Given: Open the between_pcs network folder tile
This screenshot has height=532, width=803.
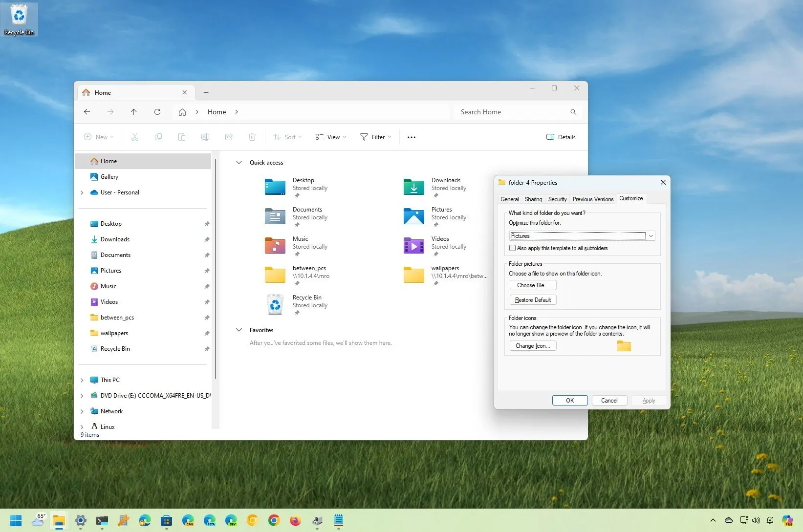Looking at the screenshot, I should 297,276.
